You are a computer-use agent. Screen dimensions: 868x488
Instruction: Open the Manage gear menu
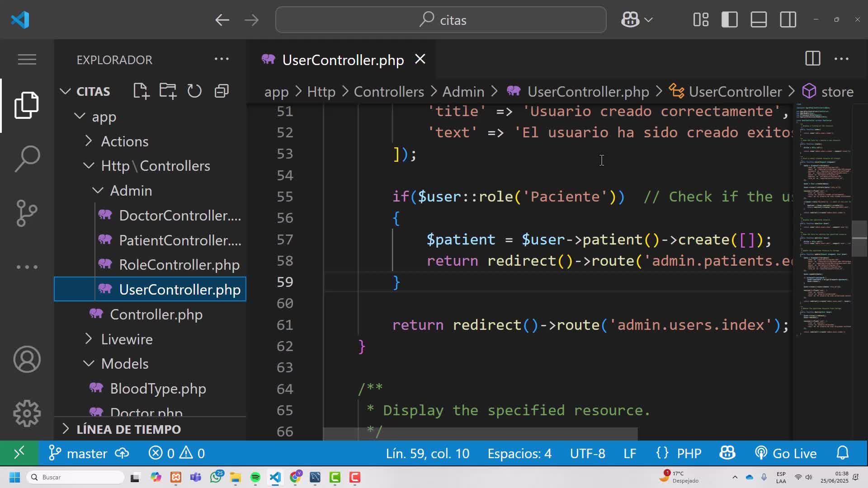point(27,413)
